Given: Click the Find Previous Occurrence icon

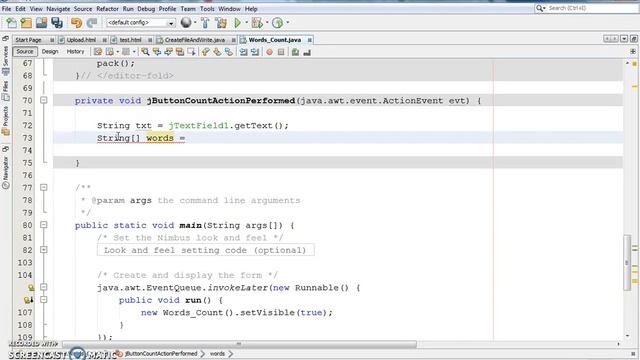Looking at the screenshot, I should point(157,52).
